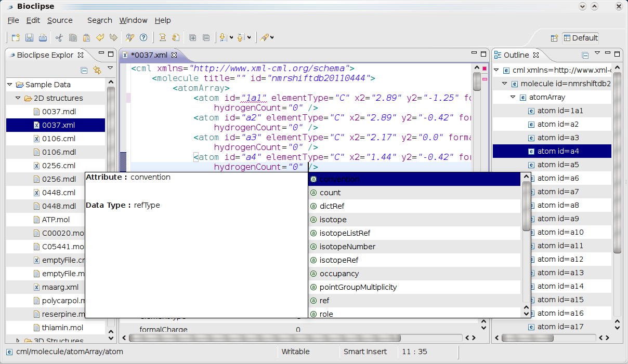Image resolution: width=628 pixels, height=364 pixels.
Task: Open Help via the question mark icon
Action: point(143,38)
